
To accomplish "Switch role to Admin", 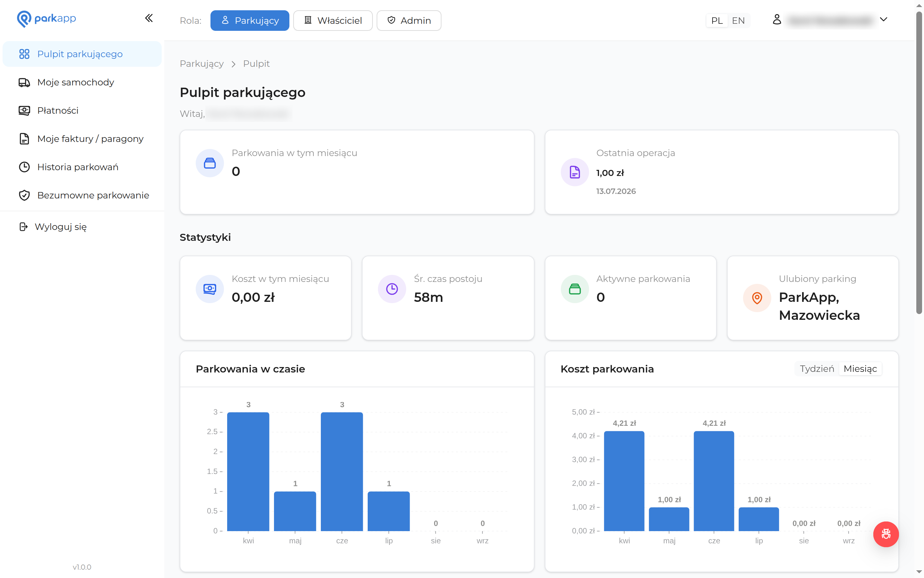I will (408, 21).
